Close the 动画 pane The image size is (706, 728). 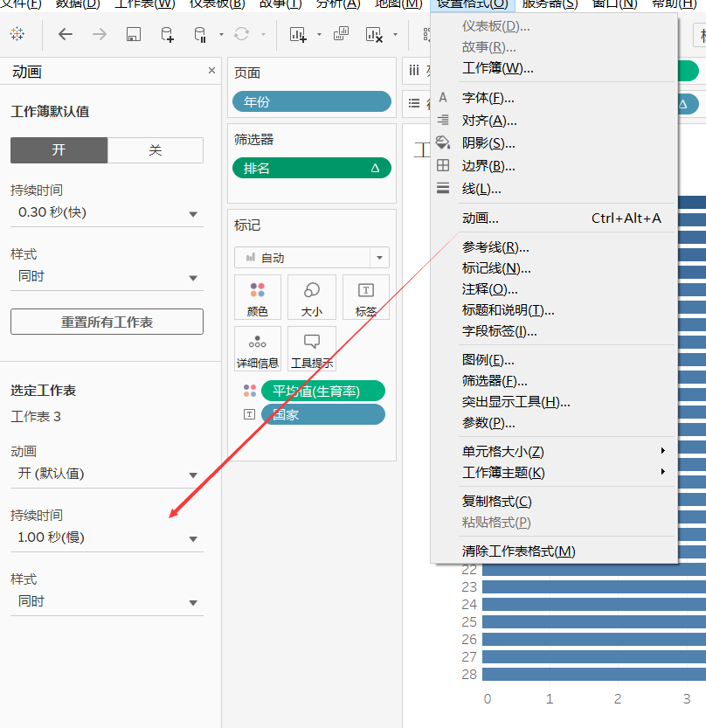coord(211,71)
